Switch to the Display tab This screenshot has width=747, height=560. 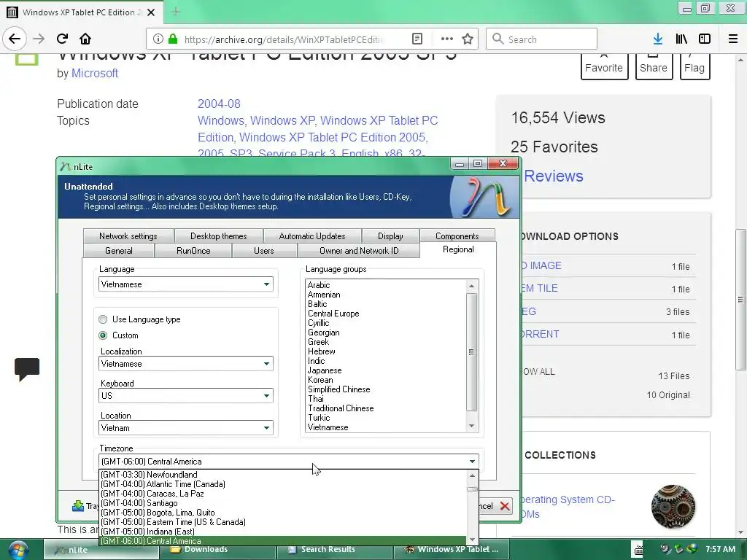point(390,236)
